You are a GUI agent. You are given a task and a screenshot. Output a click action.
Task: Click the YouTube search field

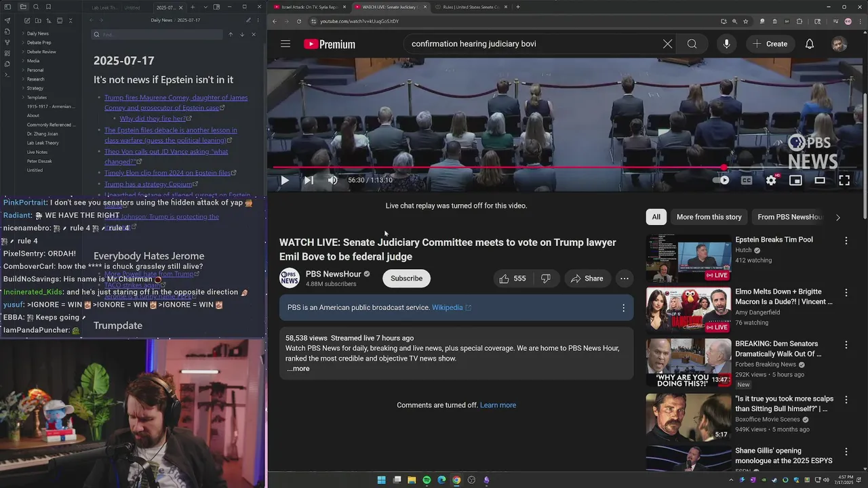(x=532, y=44)
